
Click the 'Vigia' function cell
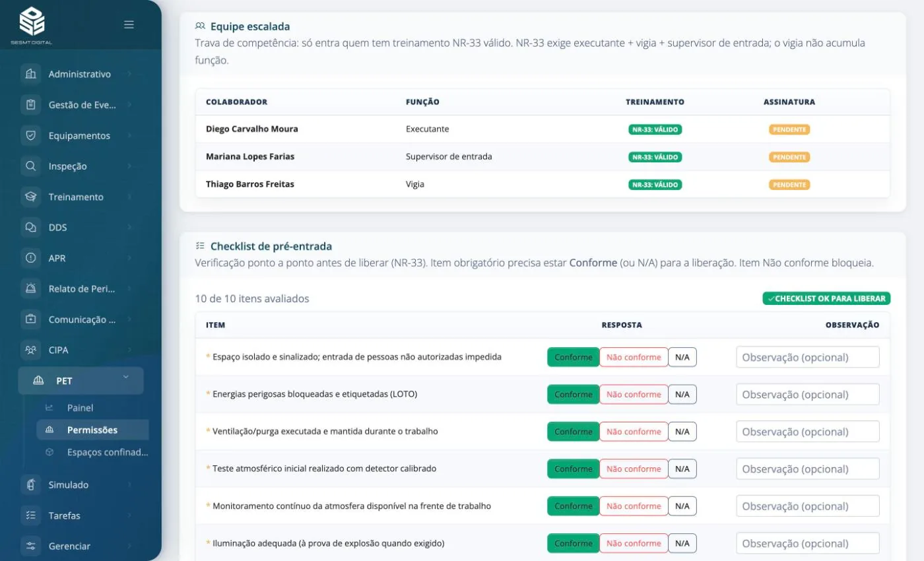click(x=415, y=185)
